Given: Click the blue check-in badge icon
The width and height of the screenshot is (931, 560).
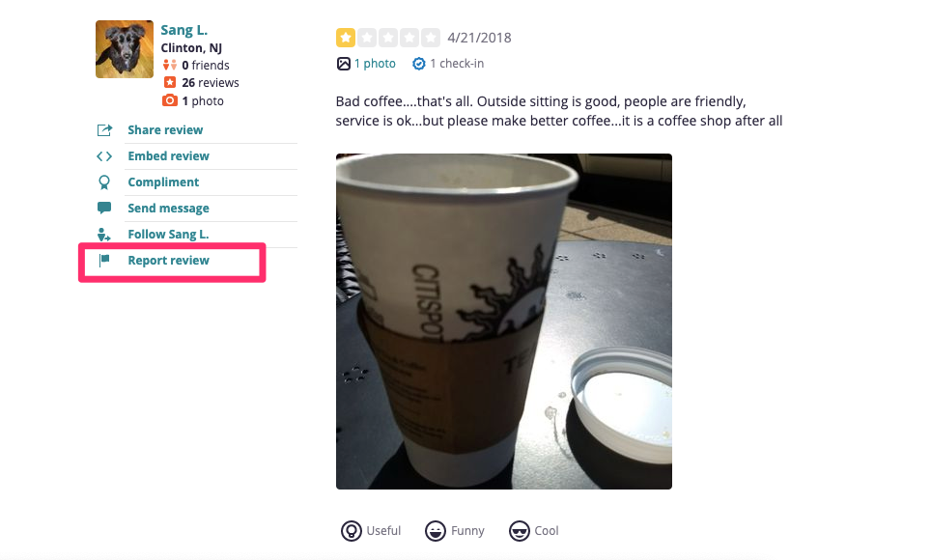Looking at the screenshot, I should coord(418,64).
